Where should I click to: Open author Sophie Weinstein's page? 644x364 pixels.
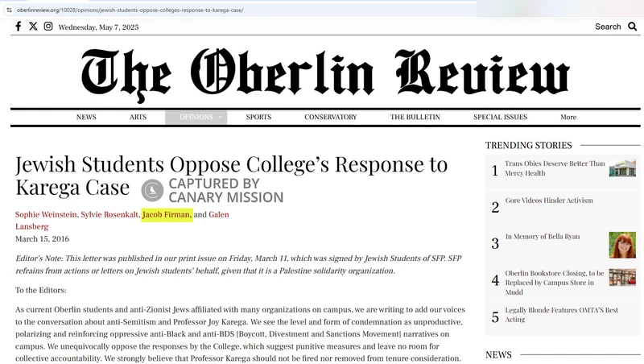pyautogui.click(x=46, y=214)
